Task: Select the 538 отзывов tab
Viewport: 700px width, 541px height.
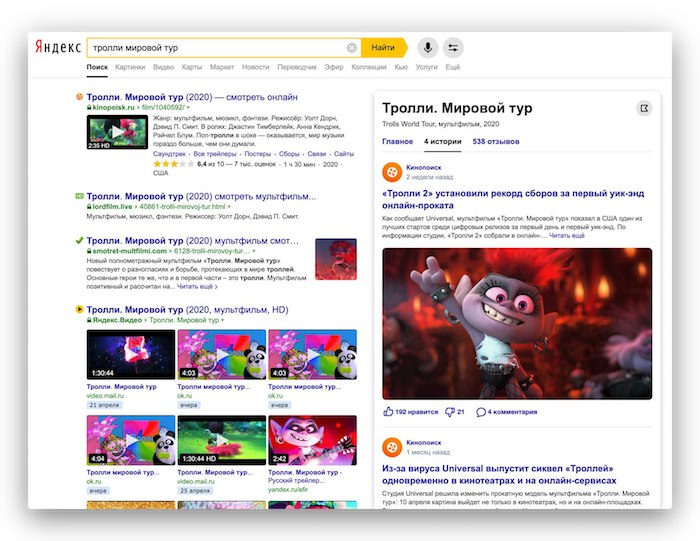Action: point(496,141)
